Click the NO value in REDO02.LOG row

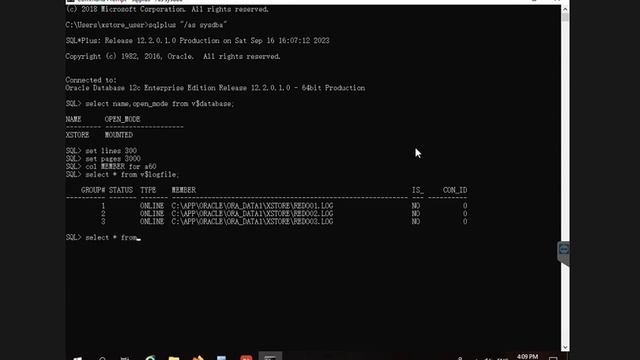[x=416, y=213]
